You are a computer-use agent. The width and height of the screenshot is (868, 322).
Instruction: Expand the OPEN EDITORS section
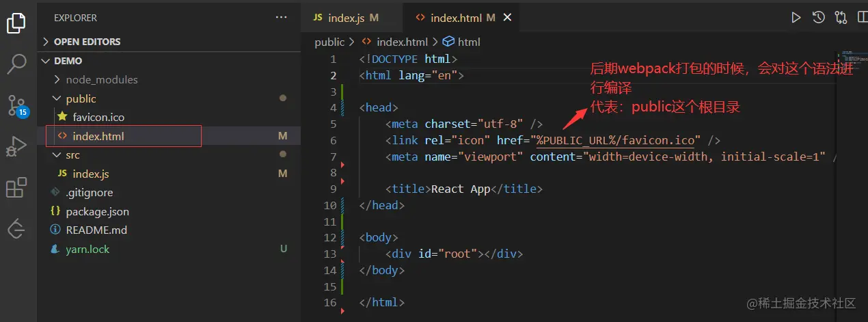pos(169,42)
